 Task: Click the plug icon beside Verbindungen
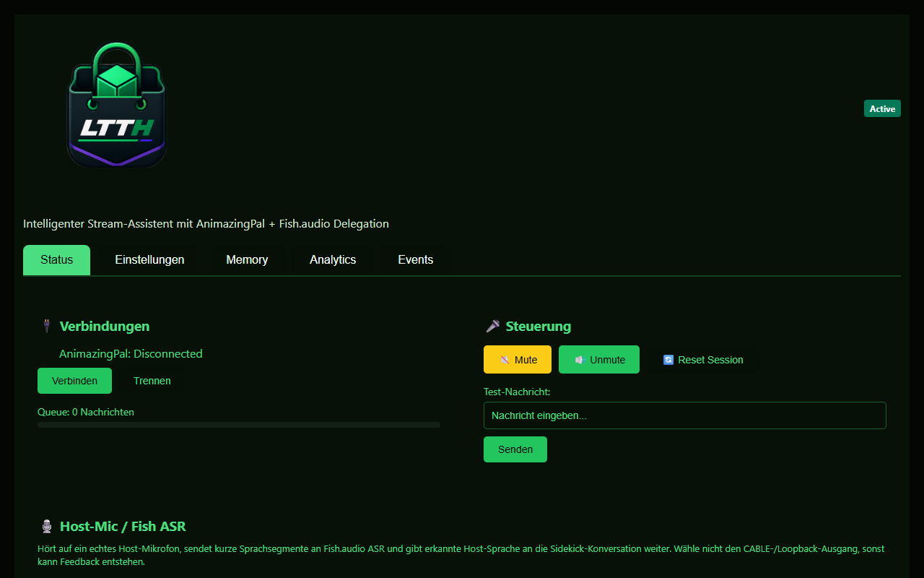pyautogui.click(x=46, y=327)
